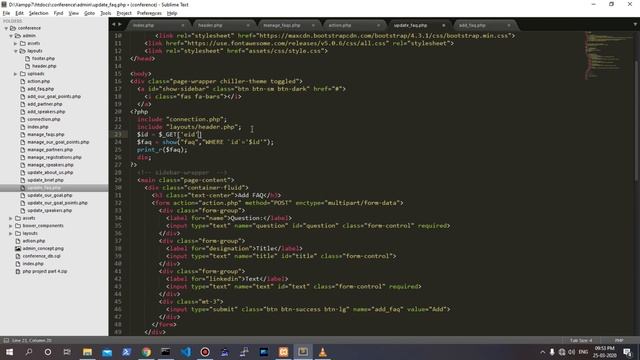Open the Project menu

tap(124, 13)
